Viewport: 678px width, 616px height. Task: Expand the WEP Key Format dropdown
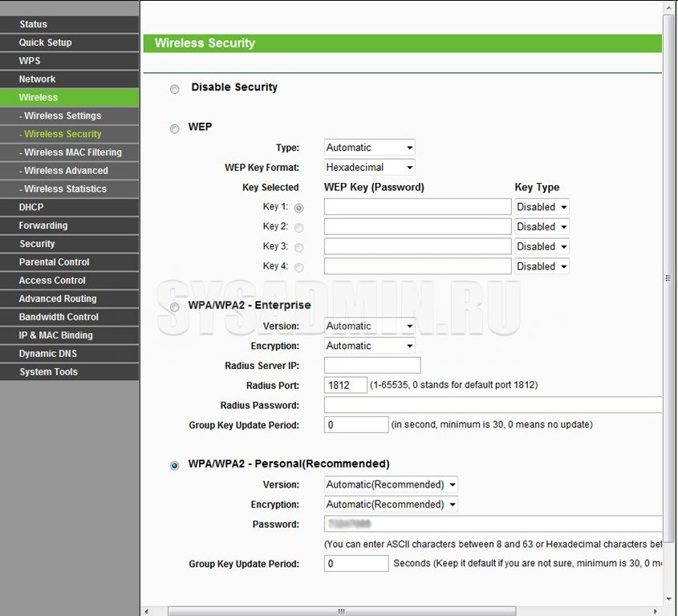point(370,168)
